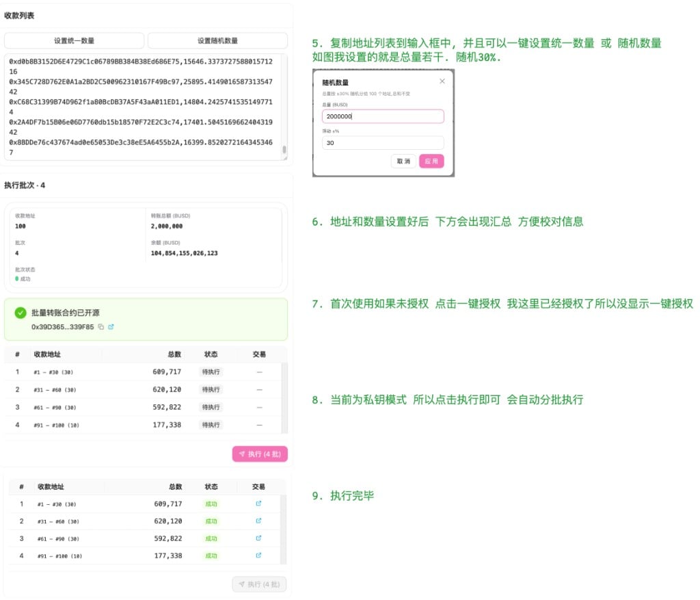
Task: Open transaction link for batch 177,338 in results
Action: click(258, 556)
